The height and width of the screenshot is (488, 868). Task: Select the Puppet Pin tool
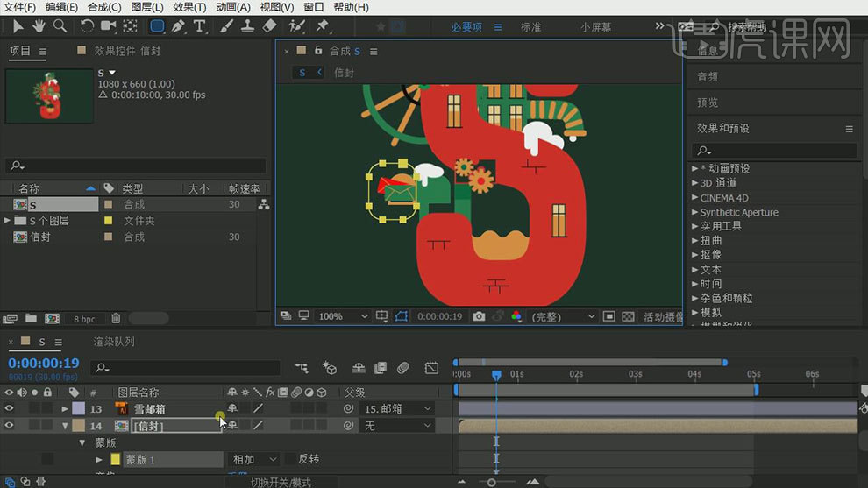pos(322,26)
